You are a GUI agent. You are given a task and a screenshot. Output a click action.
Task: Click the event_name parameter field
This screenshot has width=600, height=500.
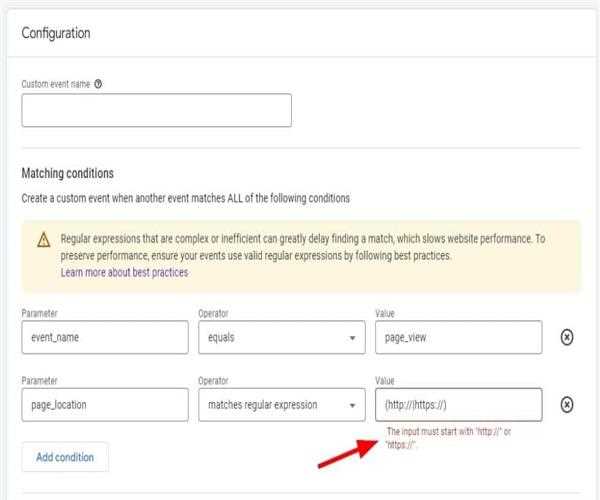(x=104, y=337)
